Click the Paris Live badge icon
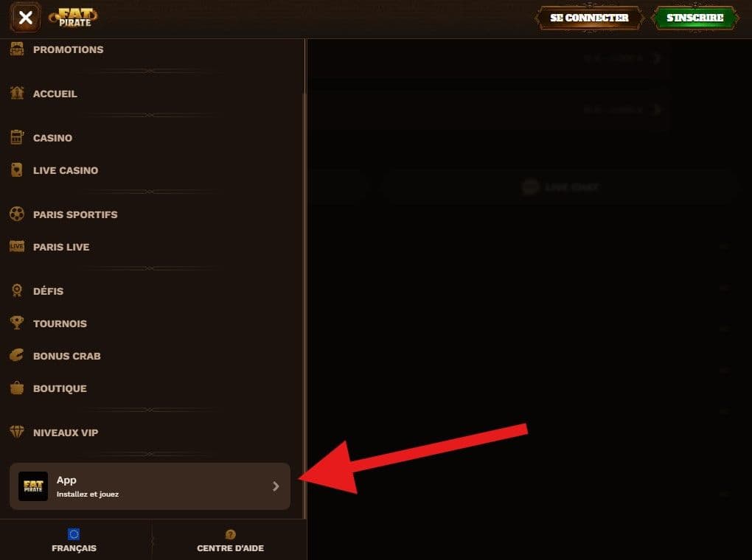Screen dimensions: 752x560 tap(17, 246)
